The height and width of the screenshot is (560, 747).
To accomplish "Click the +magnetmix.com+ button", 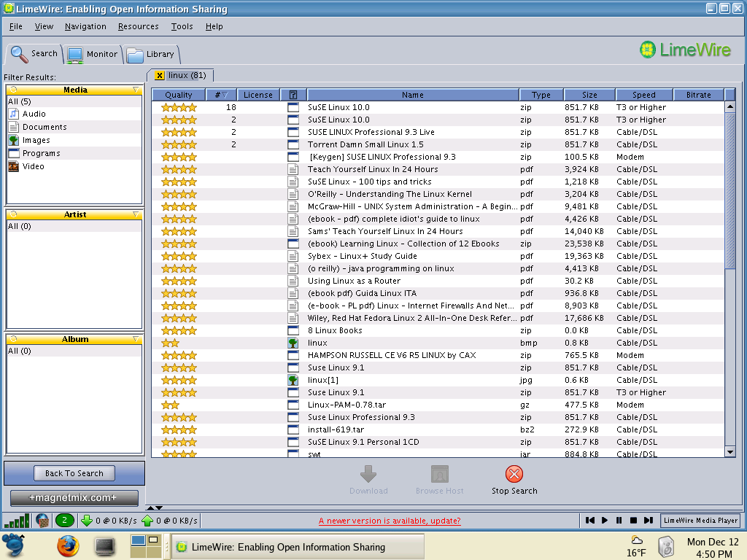I will click(74, 497).
